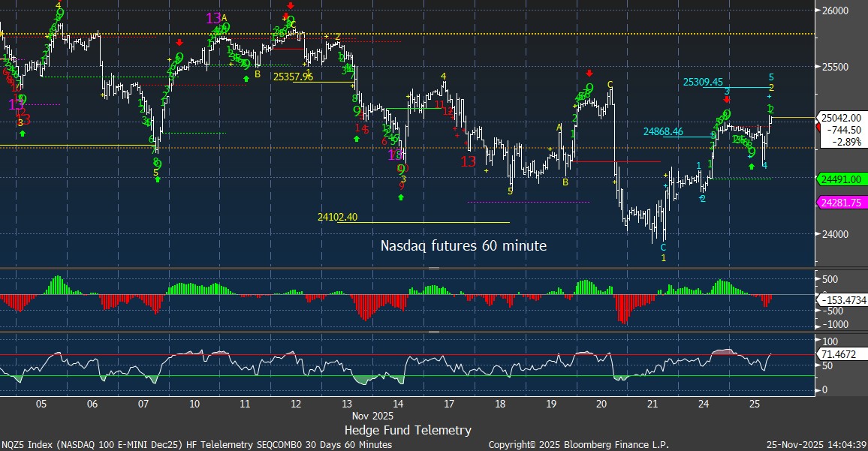Image resolution: width=868 pixels, height=451 pixels.
Task: Click the large red 13 marker near Nov 17
Action: (469, 161)
